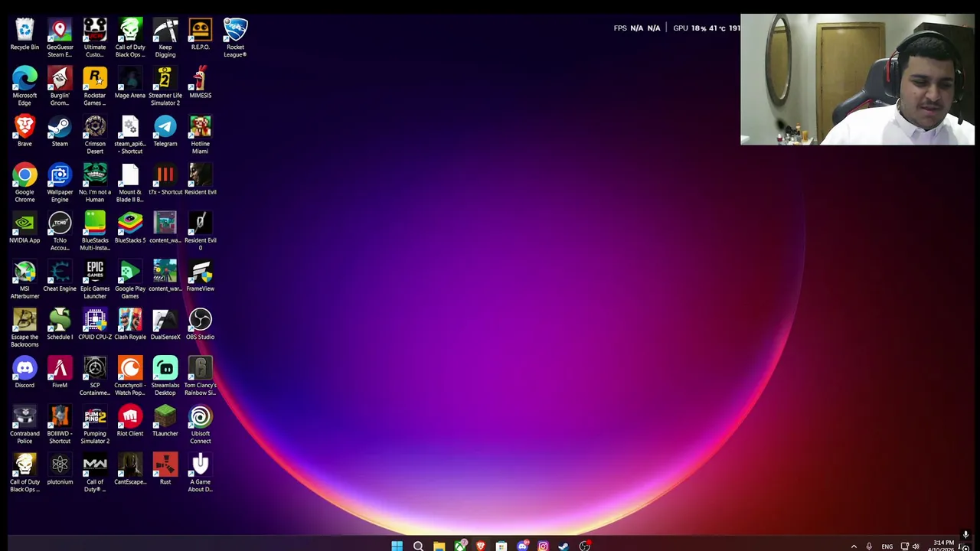Open File Explorer from taskbar

[439, 546]
